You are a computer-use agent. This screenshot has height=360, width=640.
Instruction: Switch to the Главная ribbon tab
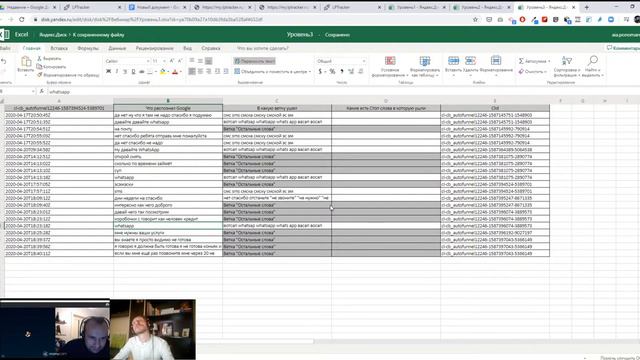click(31, 48)
